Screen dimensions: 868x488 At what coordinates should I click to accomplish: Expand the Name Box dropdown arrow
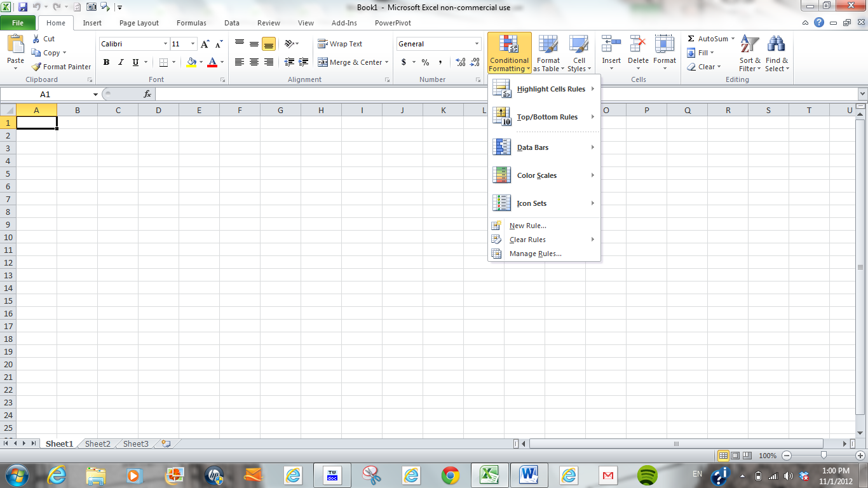pos(95,94)
